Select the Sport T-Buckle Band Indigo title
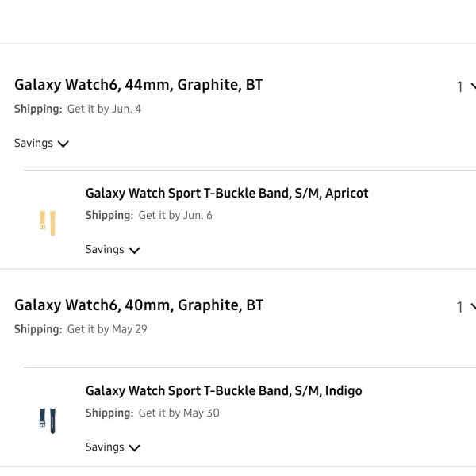476x476 pixels. pos(224,390)
